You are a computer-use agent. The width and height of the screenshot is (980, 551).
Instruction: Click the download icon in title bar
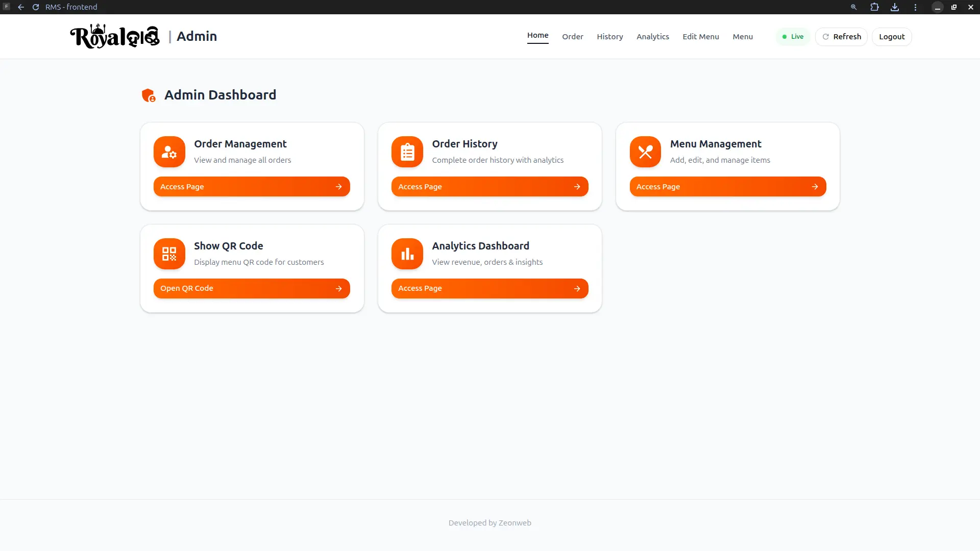pyautogui.click(x=895, y=7)
